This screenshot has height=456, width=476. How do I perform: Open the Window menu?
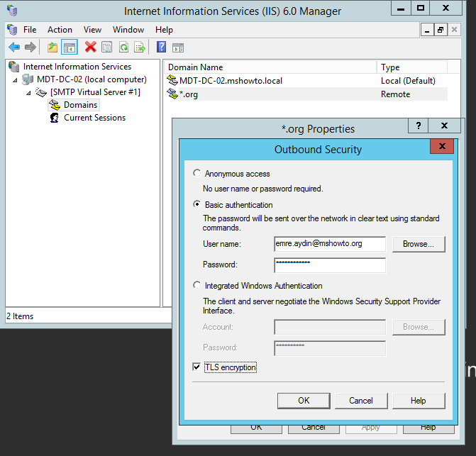click(x=128, y=30)
